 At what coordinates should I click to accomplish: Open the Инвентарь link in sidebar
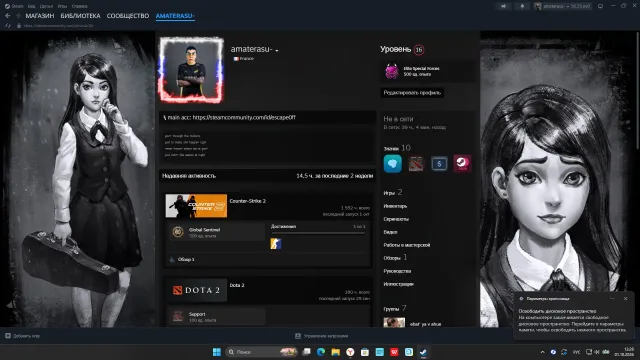pyautogui.click(x=395, y=206)
